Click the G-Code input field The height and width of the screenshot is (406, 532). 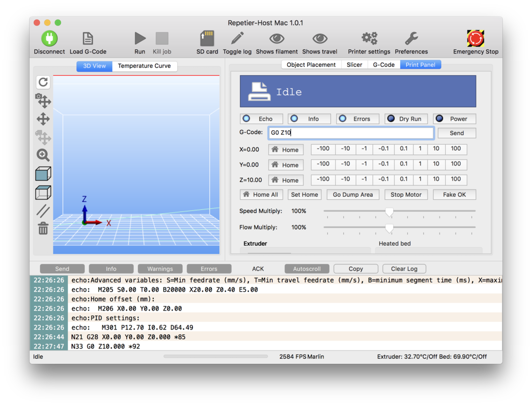[x=351, y=132]
